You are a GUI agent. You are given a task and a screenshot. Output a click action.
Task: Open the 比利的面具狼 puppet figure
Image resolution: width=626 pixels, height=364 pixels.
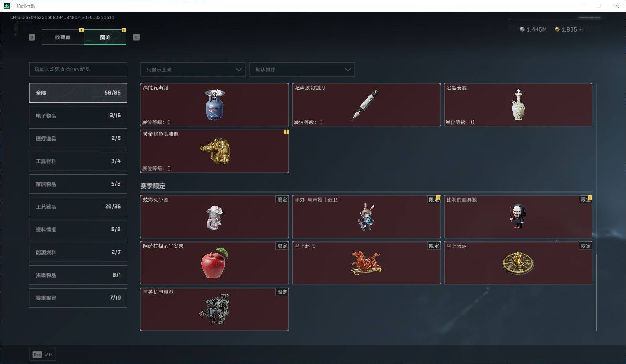pyautogui.click(x=518, y=217)
